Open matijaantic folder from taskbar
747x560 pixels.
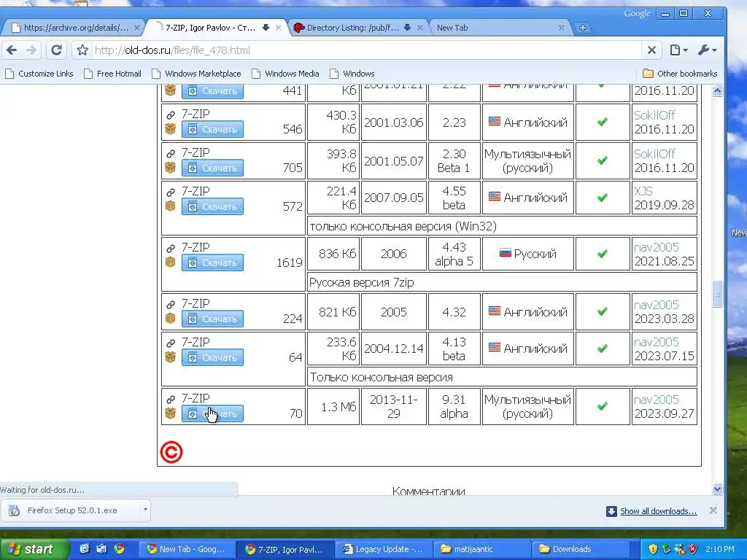(481, 549)
